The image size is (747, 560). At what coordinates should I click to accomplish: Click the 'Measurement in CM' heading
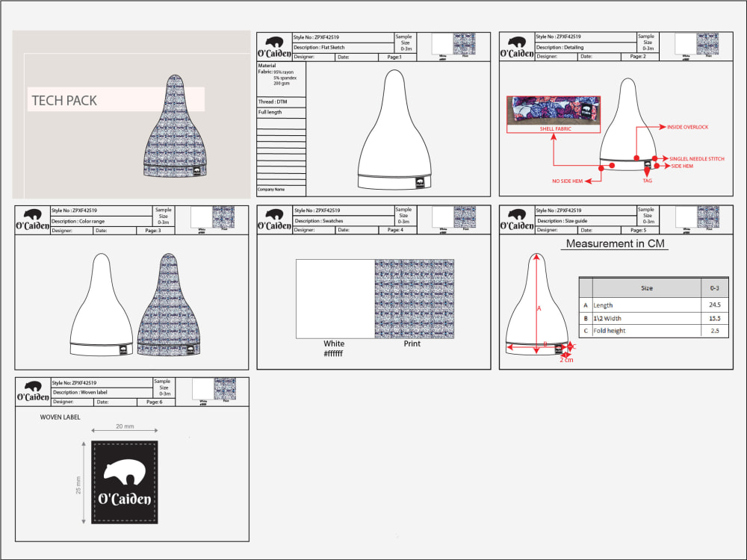[615, 244]
